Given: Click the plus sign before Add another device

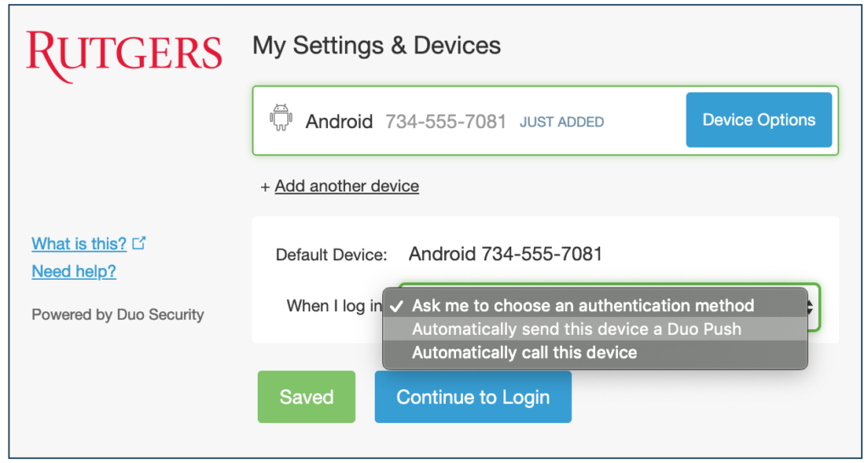Looking at the screenshot, I should (x=265, y=187).
